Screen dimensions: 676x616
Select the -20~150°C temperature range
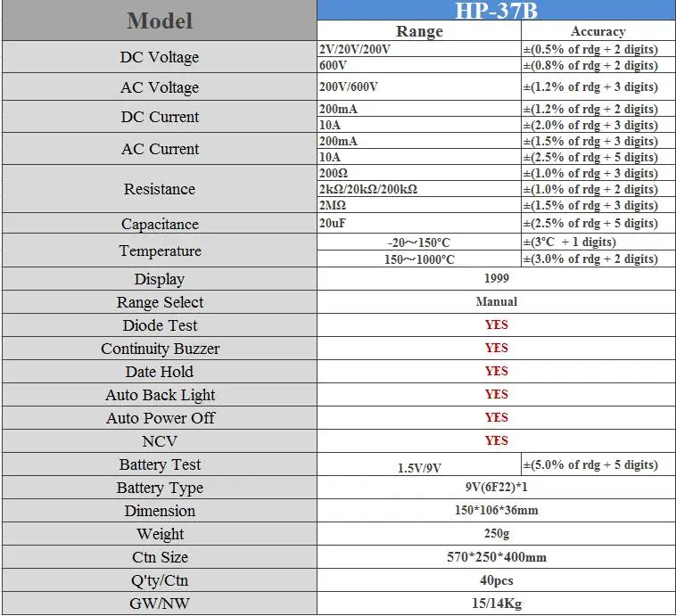click(x=419, y=242)
